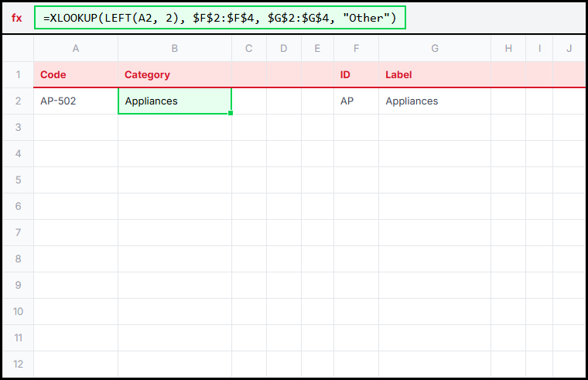Select column D header
This screenshot has height=380, width=588.
284,49
